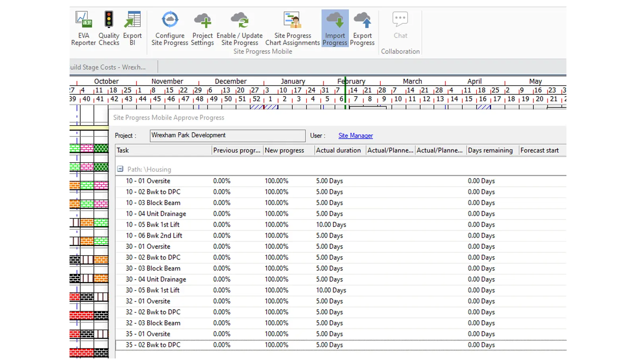This screenshot has width=636, height=364.
Task: Open the Site Manager user link
Action: point(355,136)
